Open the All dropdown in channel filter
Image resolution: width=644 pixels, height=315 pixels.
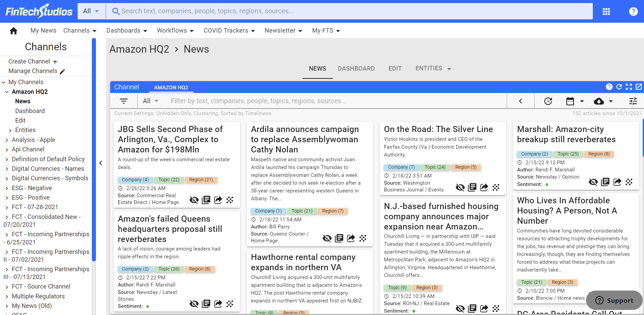[x=151, y=101]
